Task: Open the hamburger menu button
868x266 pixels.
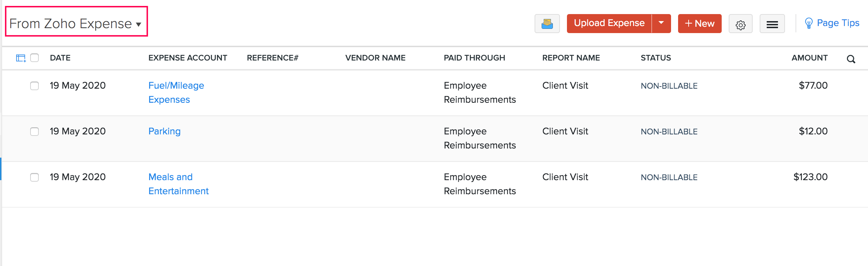Action: pos(772,24)
